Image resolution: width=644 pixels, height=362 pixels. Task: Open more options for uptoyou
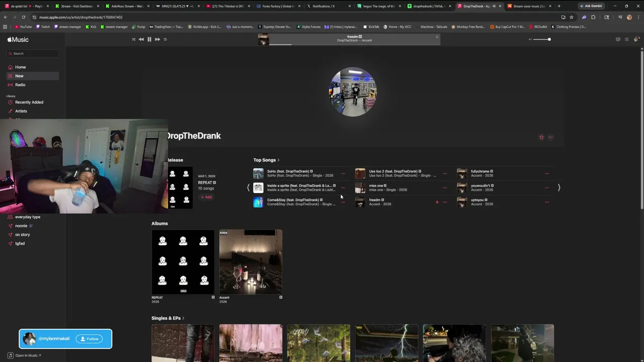click(x=546, y=202)
